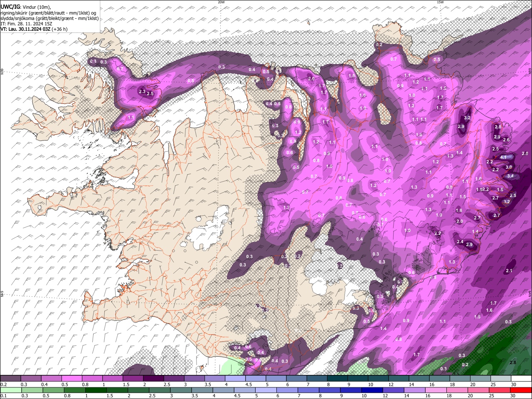This screenshot has height=399, width=532.
Task: Select the 1 darkest green swatch, lower legend
Action: coord(96,390)
